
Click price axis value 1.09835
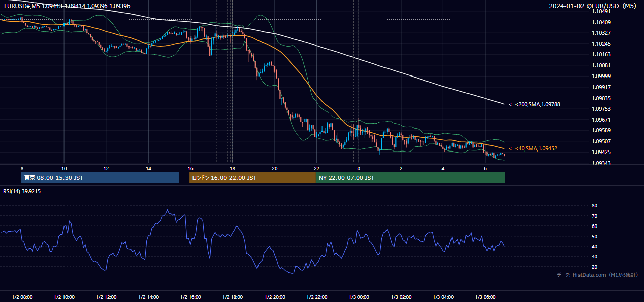(601, 98)
